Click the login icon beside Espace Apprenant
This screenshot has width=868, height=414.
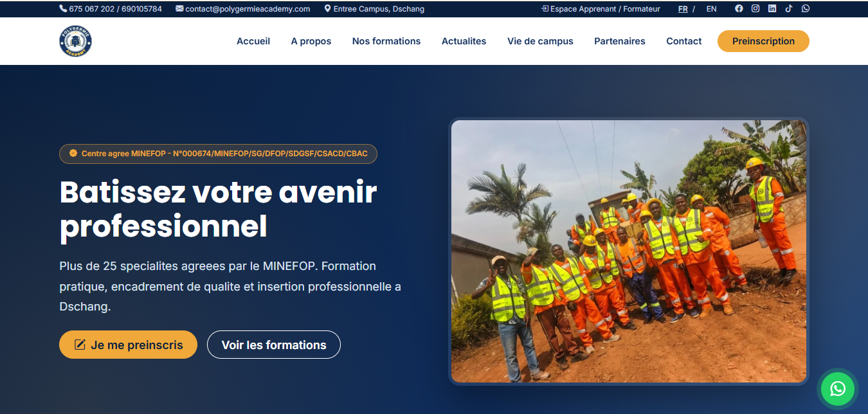(x=545, y=9)
